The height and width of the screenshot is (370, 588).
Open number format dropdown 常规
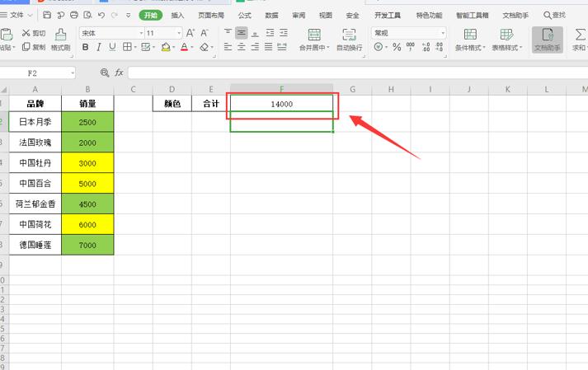443,33
